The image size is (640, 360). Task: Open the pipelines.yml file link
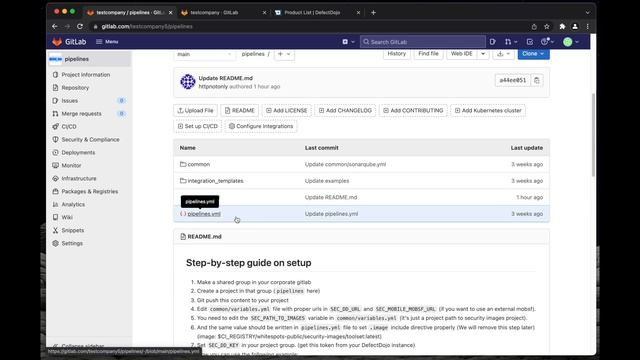pos(204,214)
